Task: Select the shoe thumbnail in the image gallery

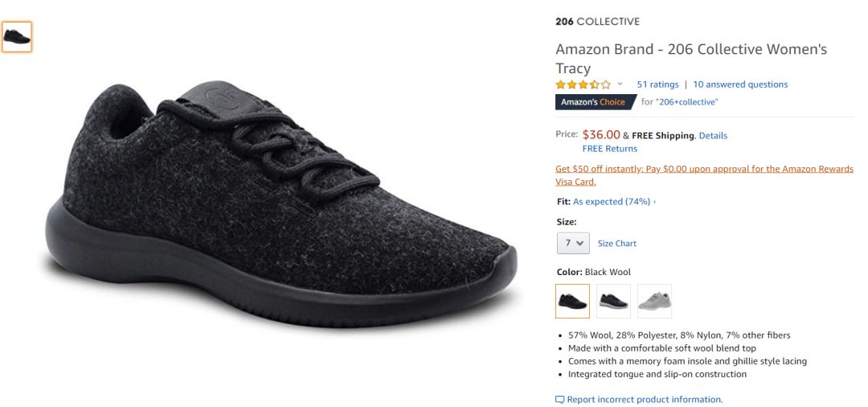Action: [17, 37]
